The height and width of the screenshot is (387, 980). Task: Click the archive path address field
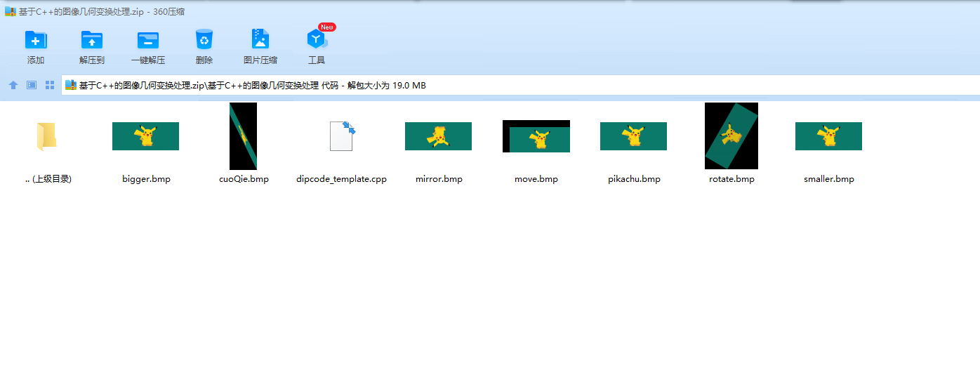pos(521,86)
